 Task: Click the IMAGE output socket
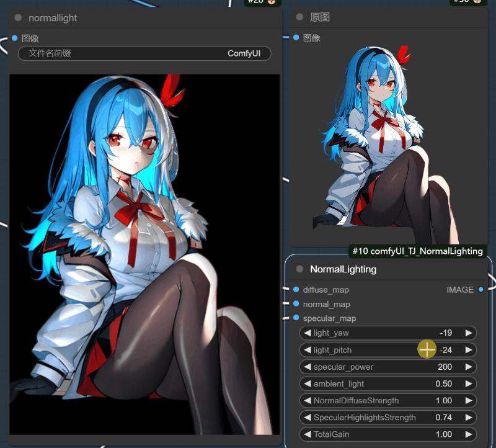[481, 289]
